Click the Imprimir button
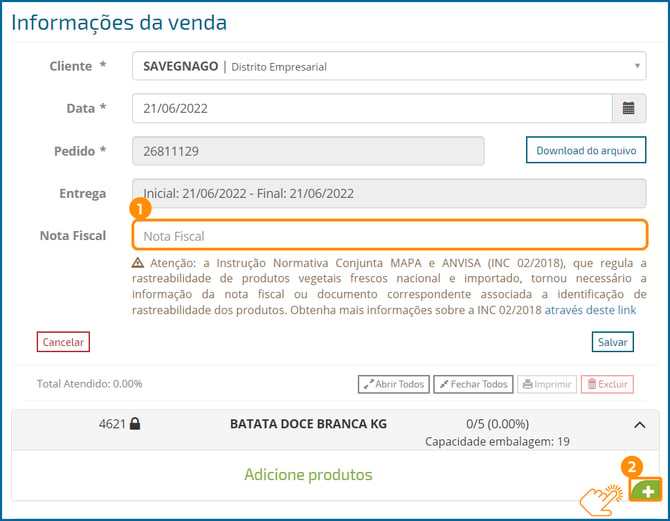Viewport: 670px width, 521px height. (547, 384)
